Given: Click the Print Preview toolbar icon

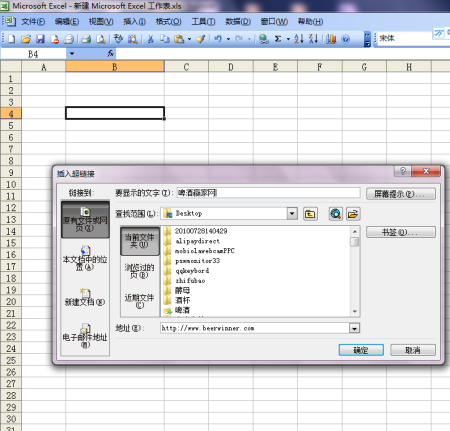Looking at the screenshot, I should coord(101,39).
